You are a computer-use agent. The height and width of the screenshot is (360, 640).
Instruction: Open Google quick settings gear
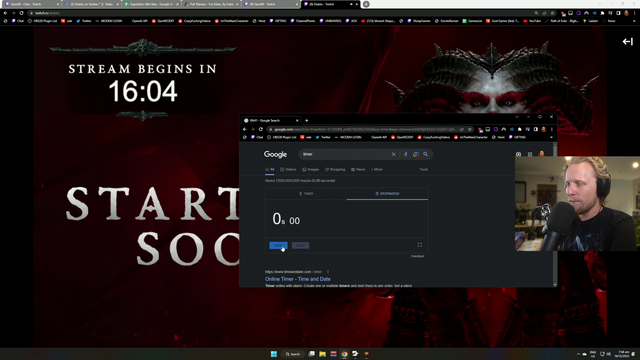pyautogui.click(x=518, y=155)
